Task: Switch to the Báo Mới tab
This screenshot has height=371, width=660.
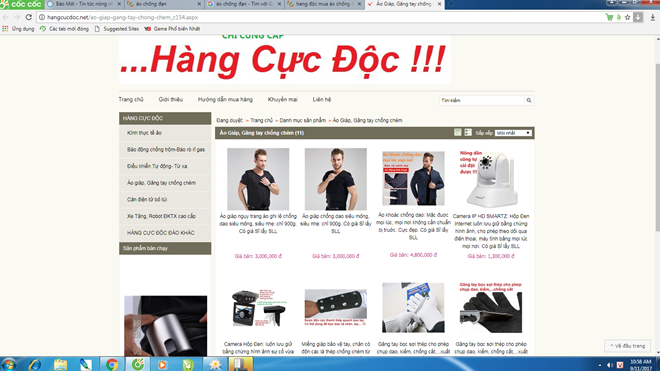Action: click(x=83, y=4)
